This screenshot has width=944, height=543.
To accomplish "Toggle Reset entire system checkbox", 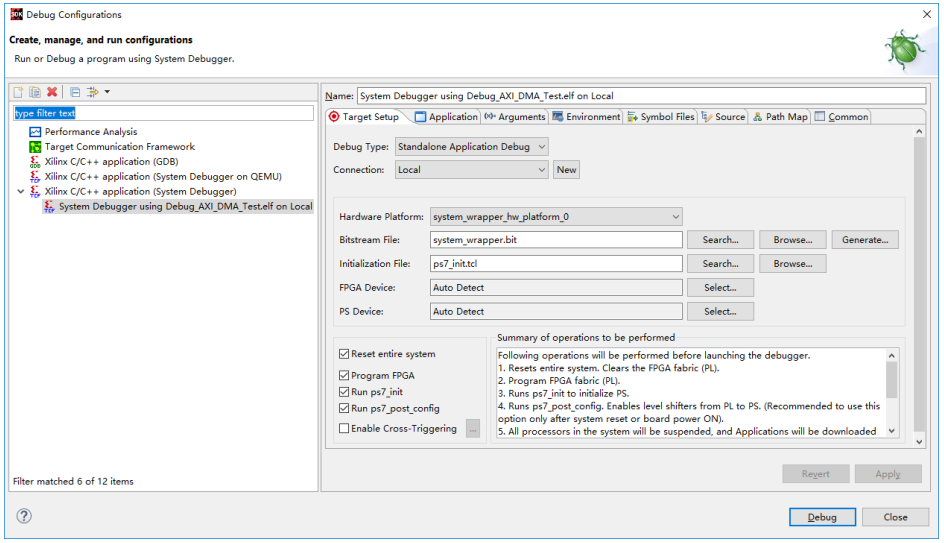I will click(x=344, y=354).
